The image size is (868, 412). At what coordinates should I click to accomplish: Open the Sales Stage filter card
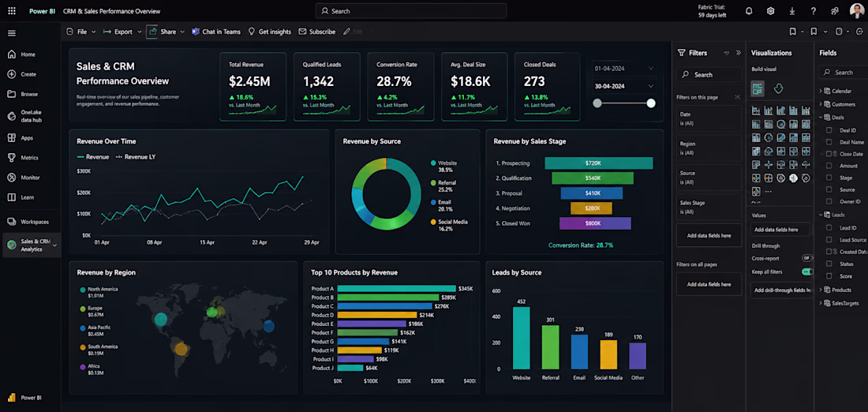[709, 207]
